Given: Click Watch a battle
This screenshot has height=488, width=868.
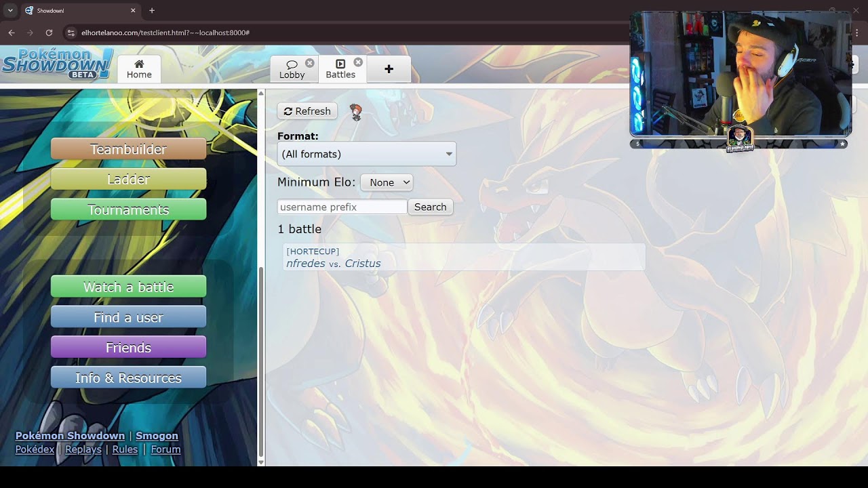Looking at the screenshot, I should pyautogui.click(x=129, y=287).
